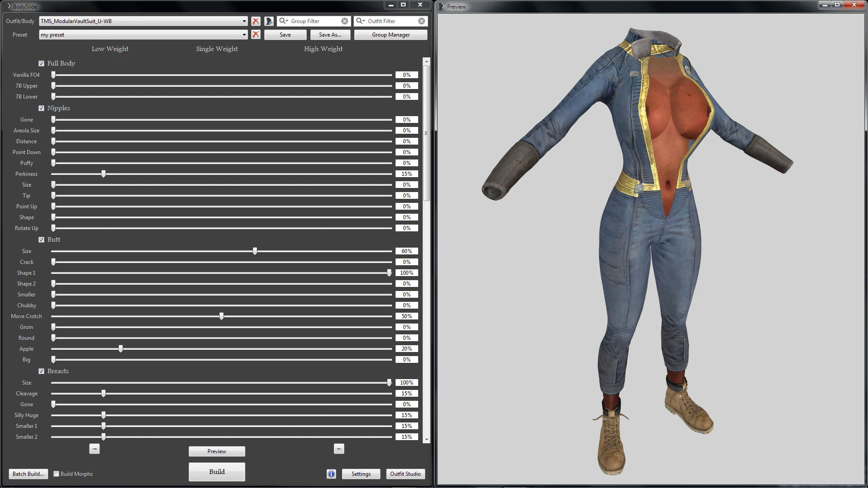Clear the Outfit Filter field

point(422,21)
